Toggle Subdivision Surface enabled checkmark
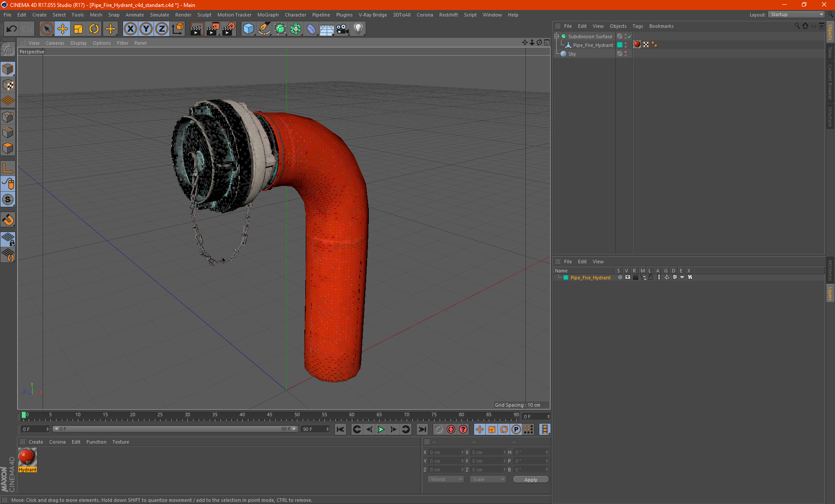Image resolution: width=835 pixels, height=504 pixels. click(629, 36)
